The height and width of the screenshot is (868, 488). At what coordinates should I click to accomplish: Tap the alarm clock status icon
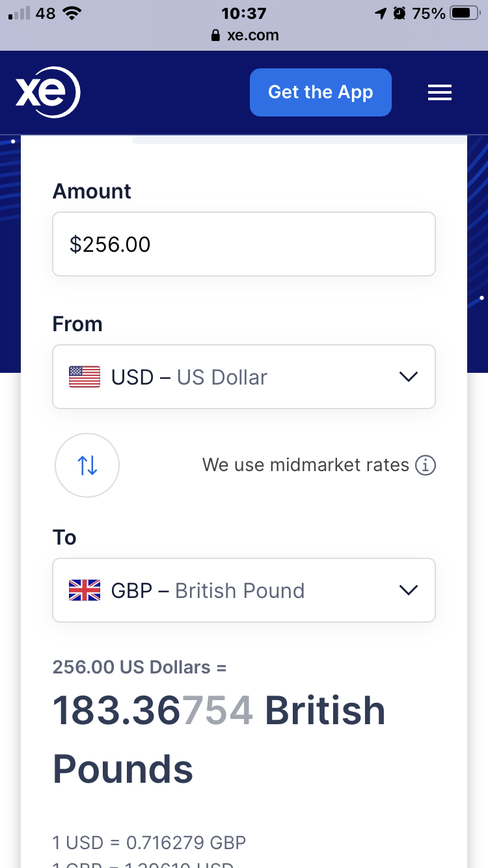coord(400,13)
